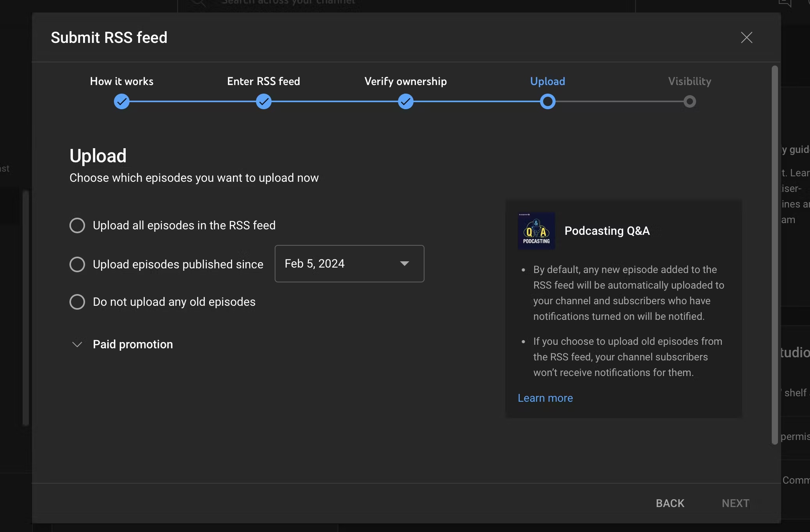The width and height of the screenshot is (810, 532).
Task: Click the Verify ownership checkmark step icon
Action: 406,102
